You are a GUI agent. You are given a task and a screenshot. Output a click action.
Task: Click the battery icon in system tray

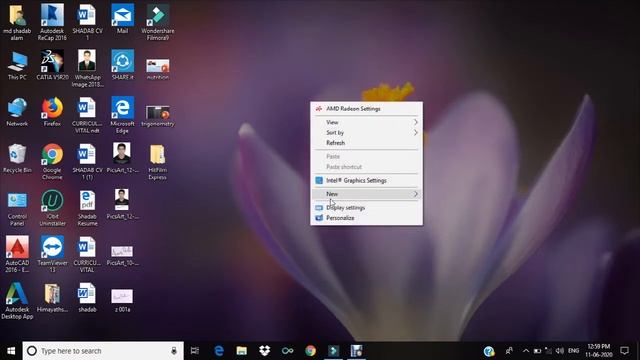537,351
